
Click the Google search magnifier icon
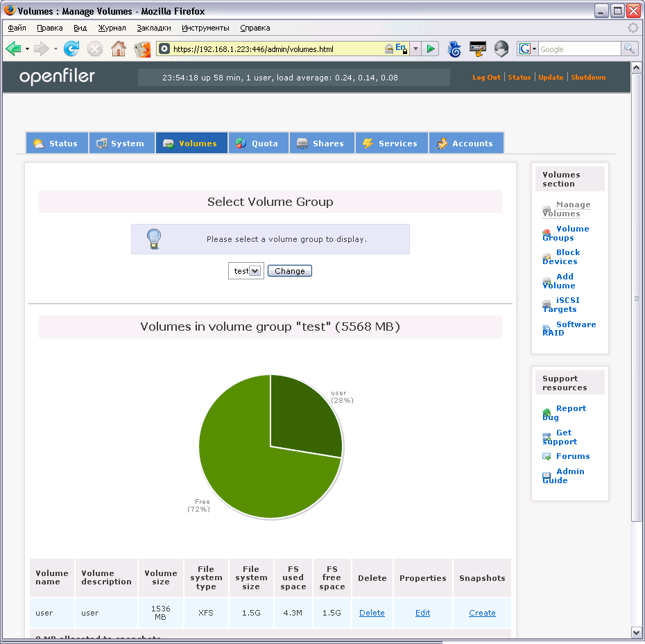pyautogui.click(x=630, y=49)
